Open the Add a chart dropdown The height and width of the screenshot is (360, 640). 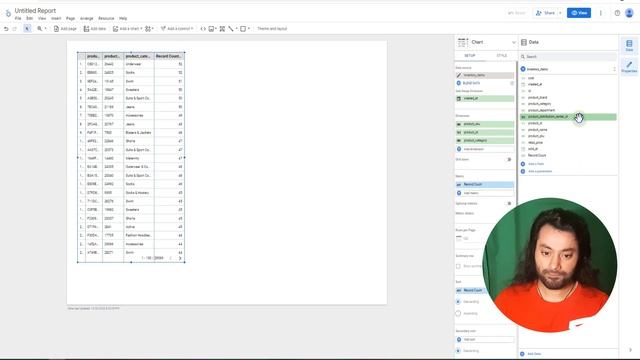[x=128, y=29]
